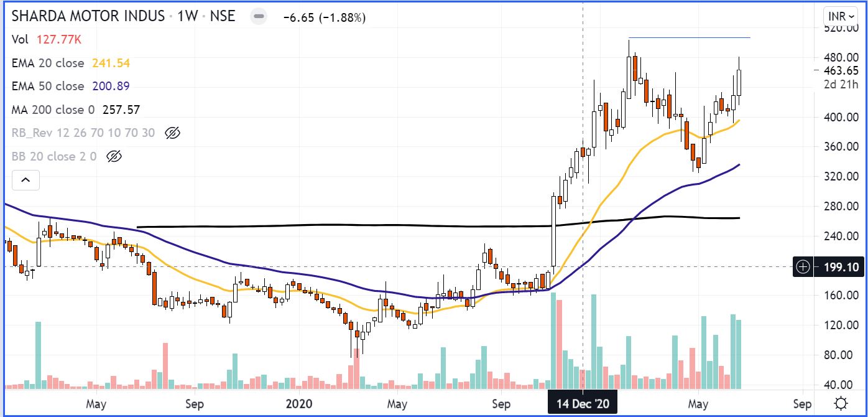Click the SHARDA MOTOR INDUS symbol name
The image size is (868, 417).
point(88,16)
